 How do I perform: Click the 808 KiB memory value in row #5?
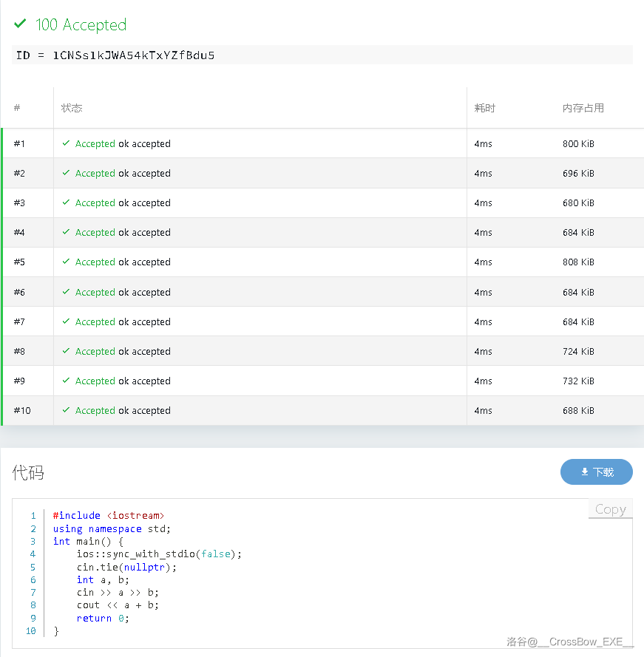pos(577,262)
